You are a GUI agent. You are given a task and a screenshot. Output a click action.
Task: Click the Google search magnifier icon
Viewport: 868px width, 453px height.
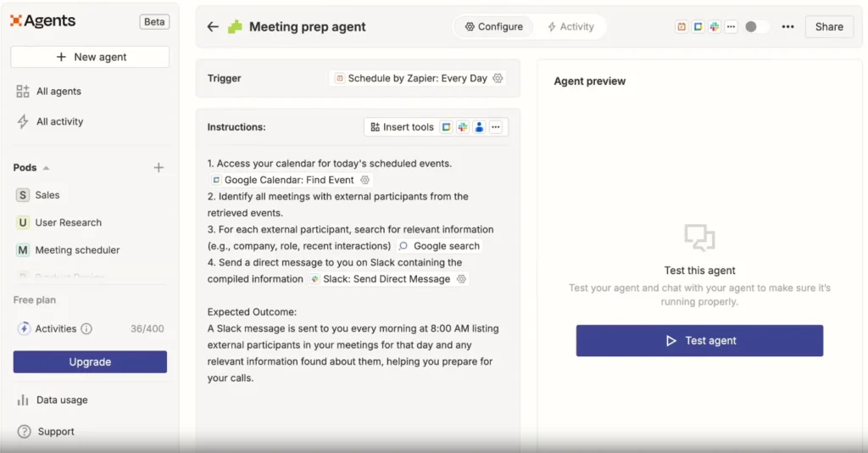[x=403, y=246]
